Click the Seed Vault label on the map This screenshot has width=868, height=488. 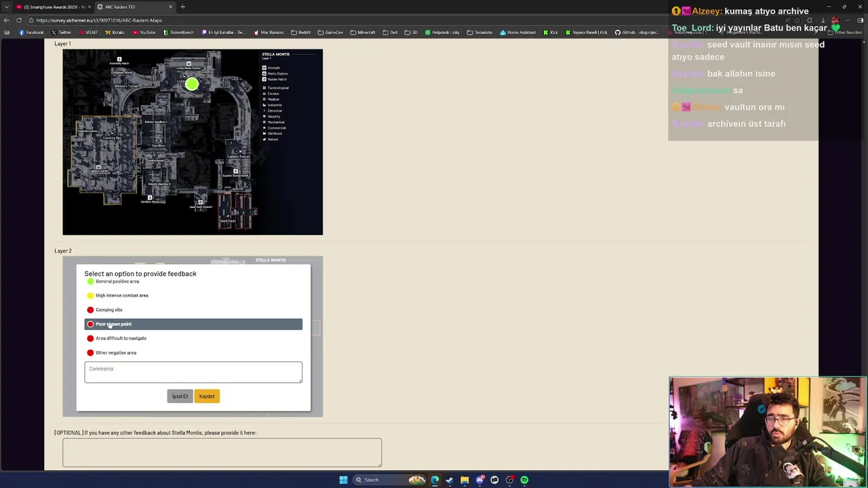(227, 221)
